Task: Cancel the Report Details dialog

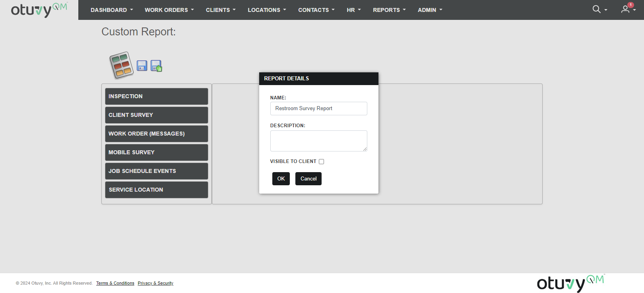Action: coord(308,179)
